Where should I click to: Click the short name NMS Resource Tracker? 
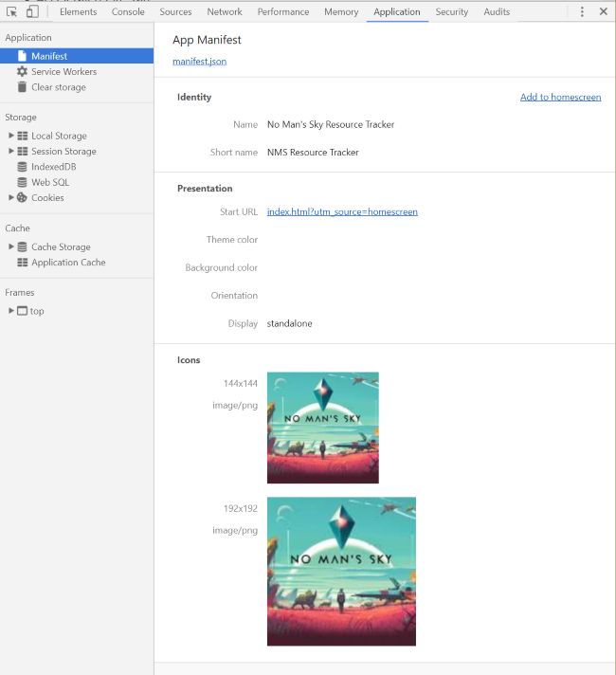[x=313, y=153]
